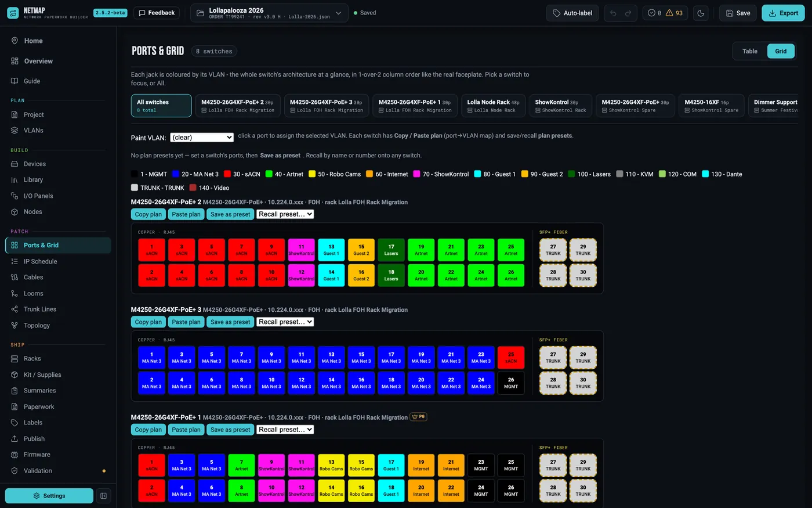Screen dimensions: 812x508
Task: Click the Project document icon
Action: pyautogui.click(x=14, y=114)
